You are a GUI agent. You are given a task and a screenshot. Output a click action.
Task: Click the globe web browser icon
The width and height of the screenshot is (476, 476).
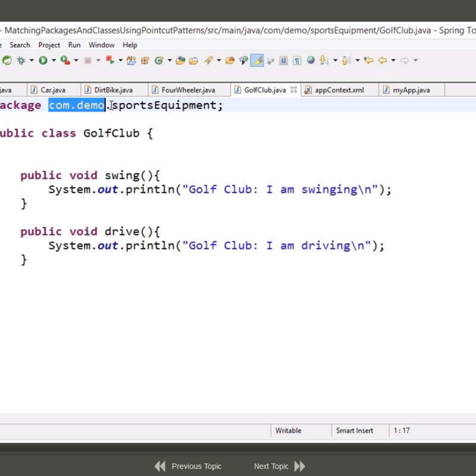(x=311, y=60)
